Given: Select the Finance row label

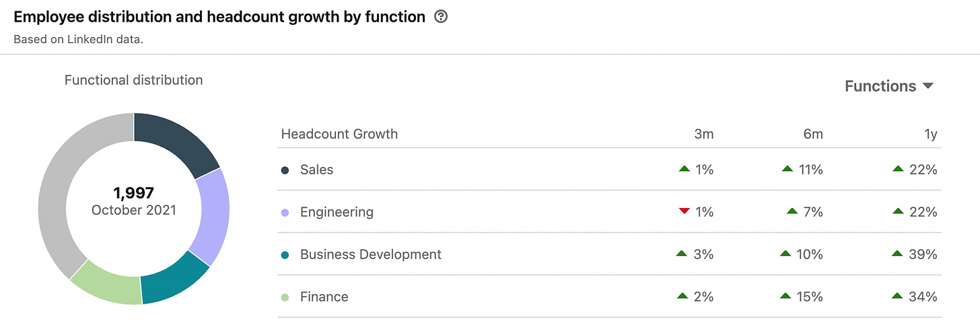Looking at the screenshot, I should coord(324,297).
